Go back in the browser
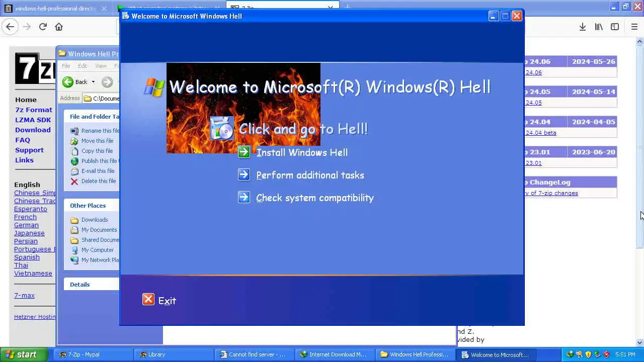This screenshot has width=644, height=362. pos(10,27)
